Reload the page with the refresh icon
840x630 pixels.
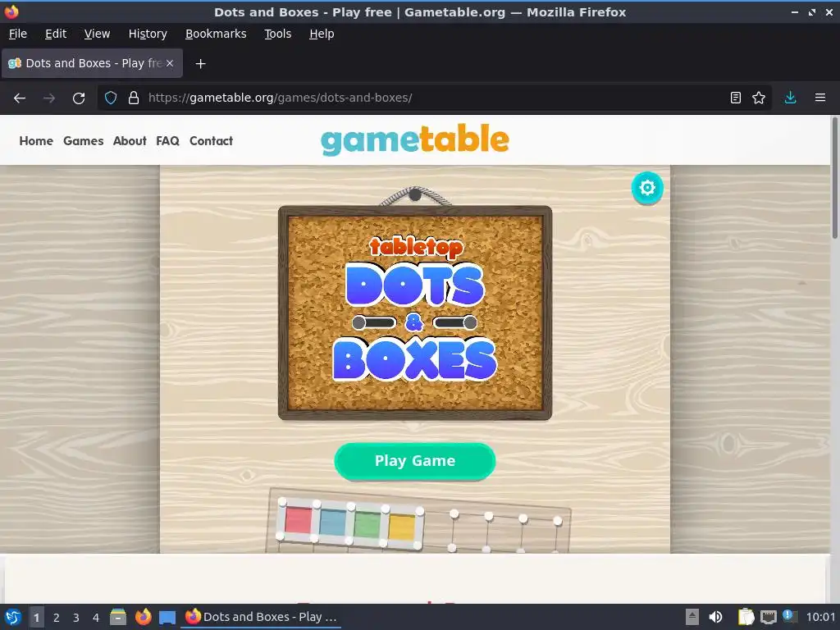(x=79, y=98)
